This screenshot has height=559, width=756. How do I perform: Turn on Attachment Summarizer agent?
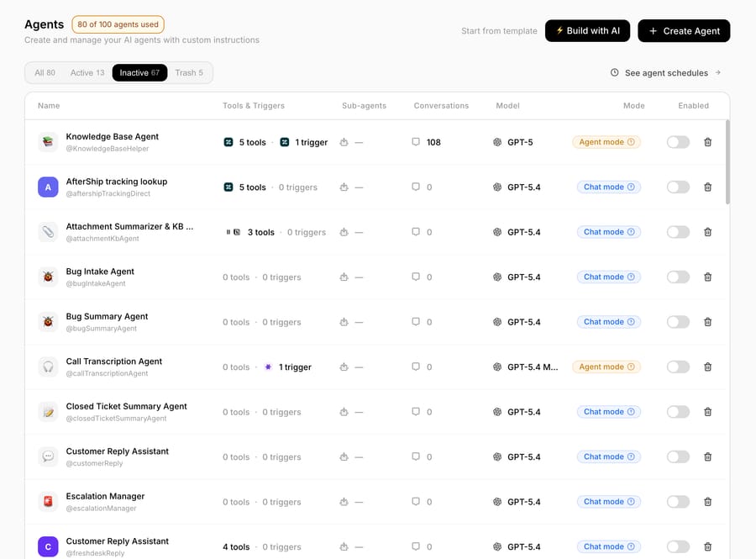(678, 232)
